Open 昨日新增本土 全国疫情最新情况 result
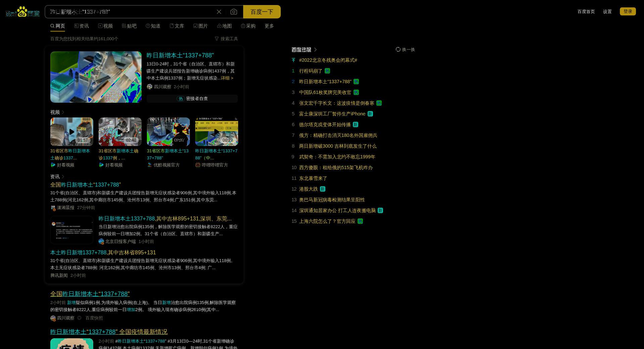Image resolution: width=644 pixels, height=349 pixels. click(109, 332)
